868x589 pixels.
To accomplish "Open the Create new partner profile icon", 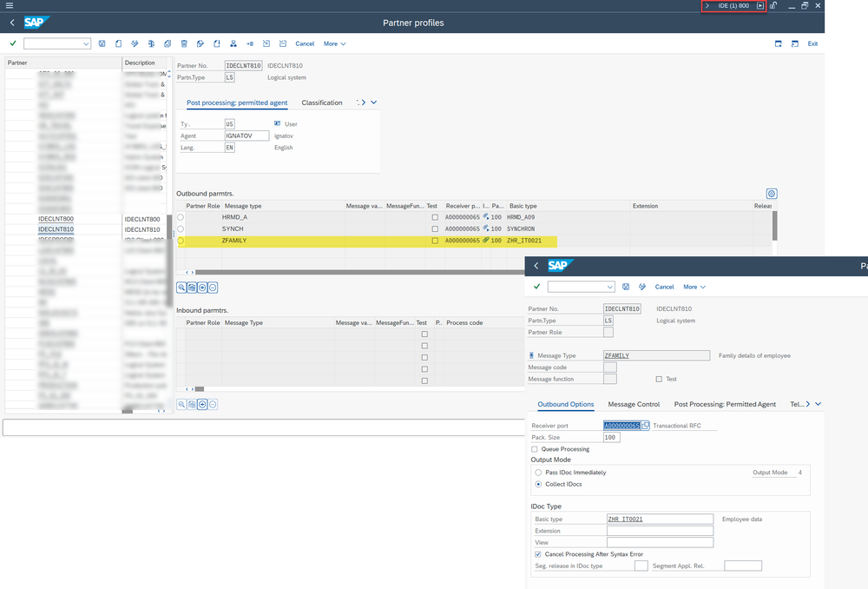I will coord(118,43).
